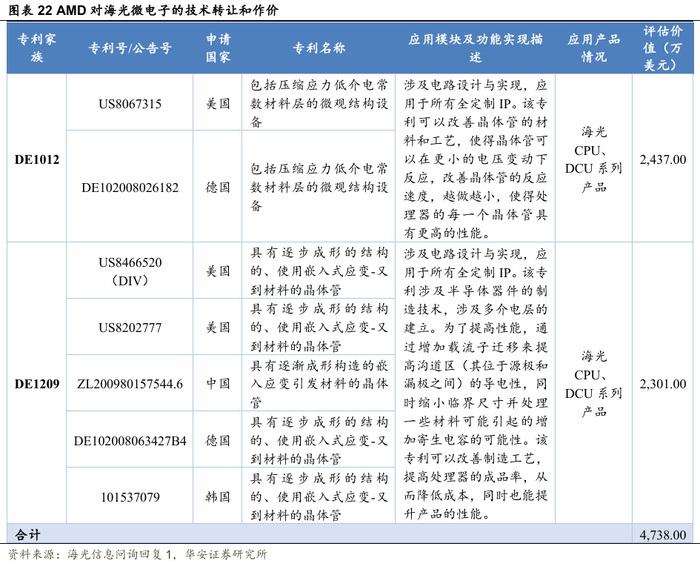Click the '应用产品情况' column header
Image resolution: width=700 pixels, height=564 pixels.
(594, 48)
